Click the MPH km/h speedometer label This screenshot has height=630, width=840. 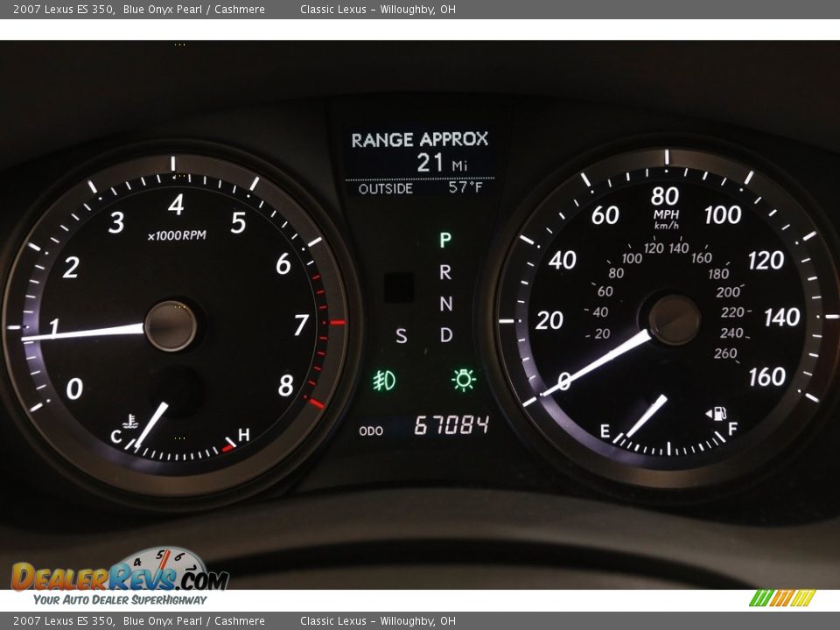tap(667, 220)
